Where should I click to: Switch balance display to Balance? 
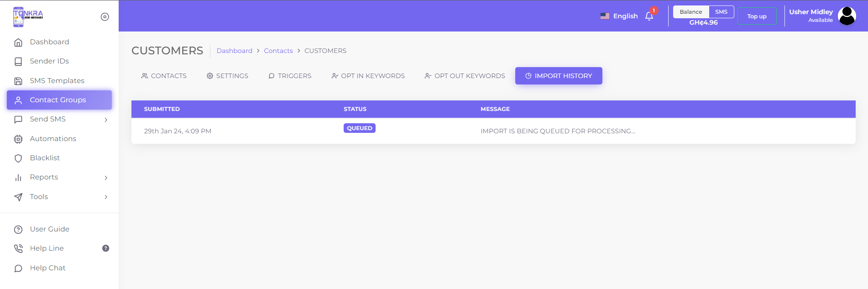pyautogui.click(x=690, y=12)
